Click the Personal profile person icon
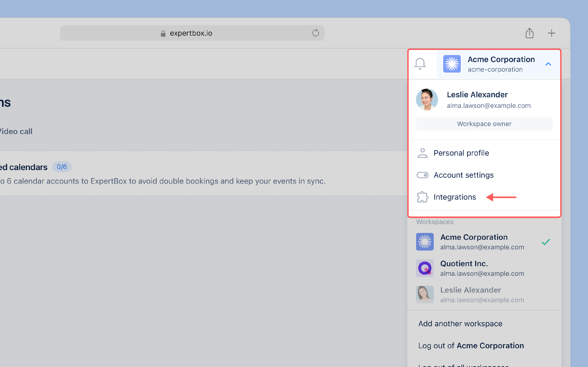Screen dimensions: 588x367 click(x=423, y=153)
